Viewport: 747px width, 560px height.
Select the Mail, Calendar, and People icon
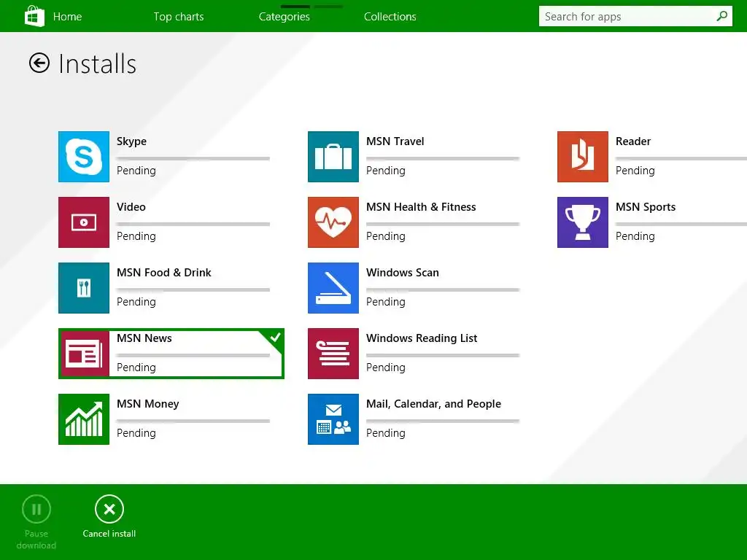(x=333, y=419)
